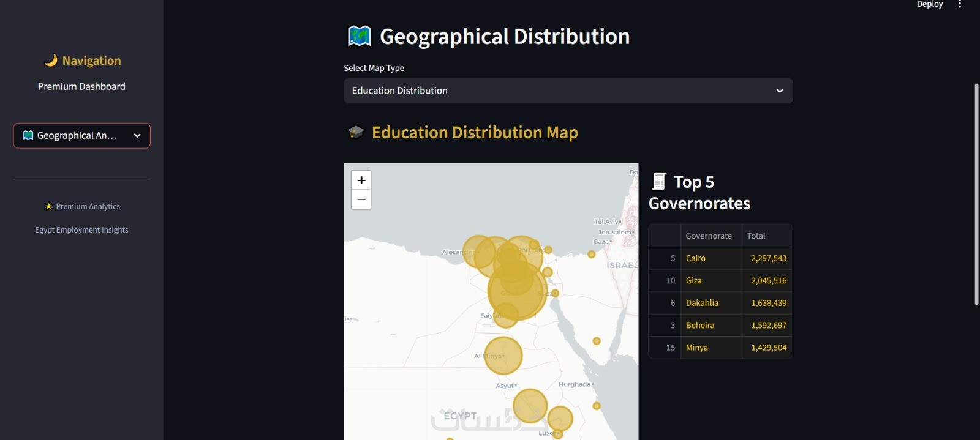This screenshot has height=440, width=980.
Task: Sort table by Governorate column header
Action: [x=709, y=236]
